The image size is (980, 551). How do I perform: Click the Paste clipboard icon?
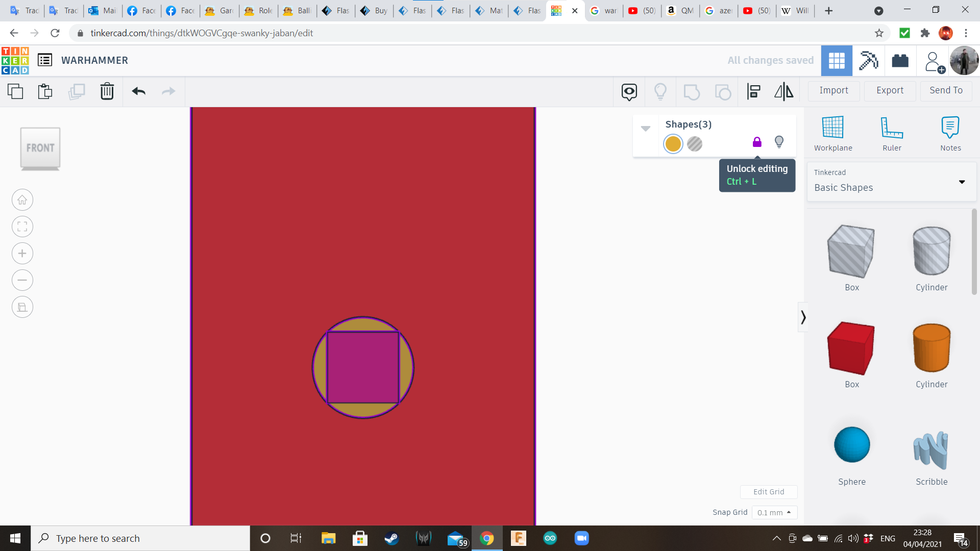tap(45, 91)
